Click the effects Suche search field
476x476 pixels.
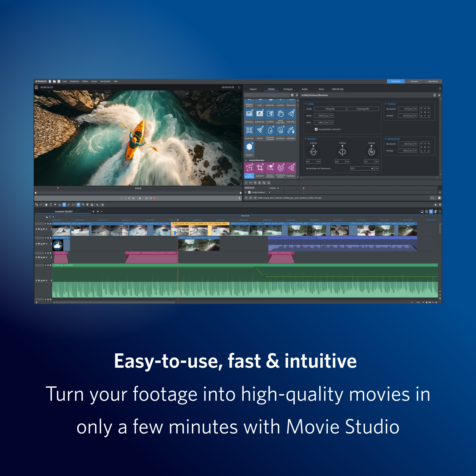point(267,95)
